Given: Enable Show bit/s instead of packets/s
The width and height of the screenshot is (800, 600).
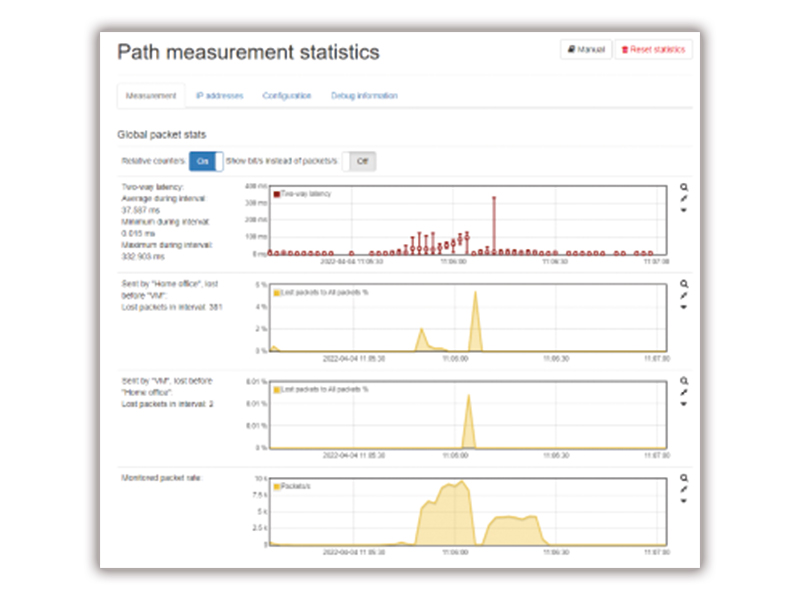Looking at the screenshot, I should tap(359, 160).
